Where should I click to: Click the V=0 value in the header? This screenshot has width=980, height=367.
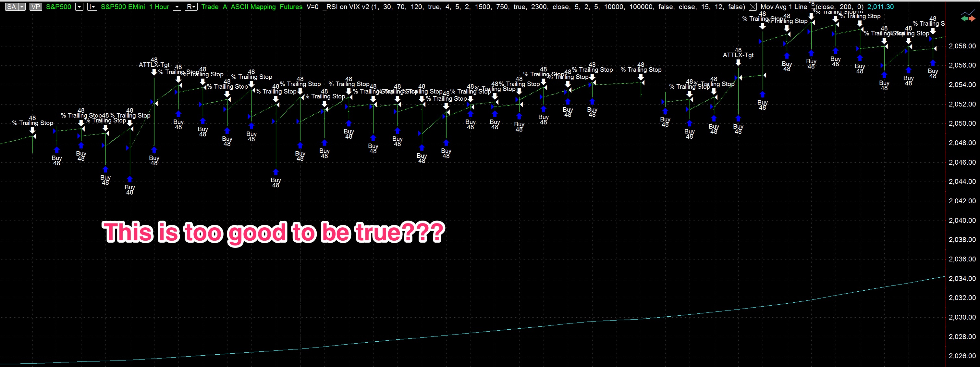(x=312, y=7)
